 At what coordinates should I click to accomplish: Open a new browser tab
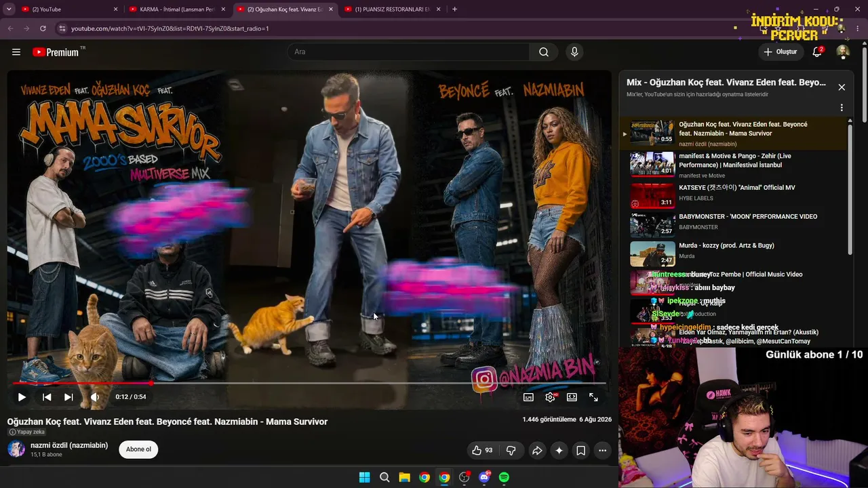click(x=454, y=9)
